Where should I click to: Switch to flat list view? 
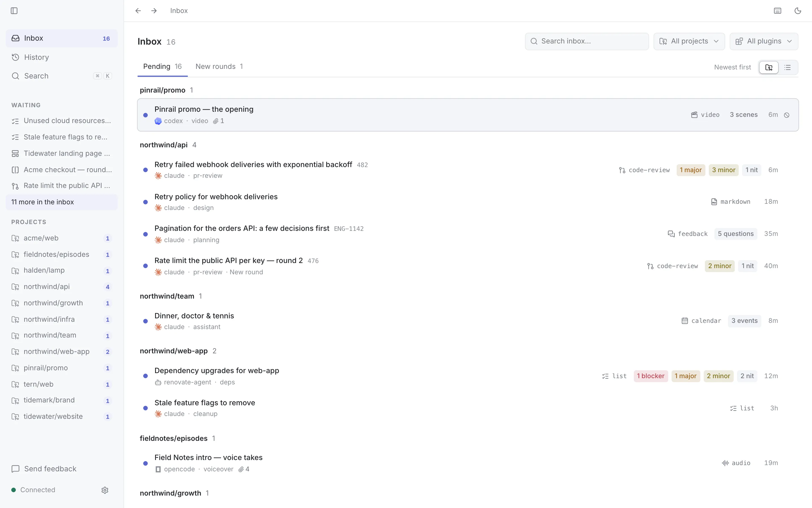[787, 67]
